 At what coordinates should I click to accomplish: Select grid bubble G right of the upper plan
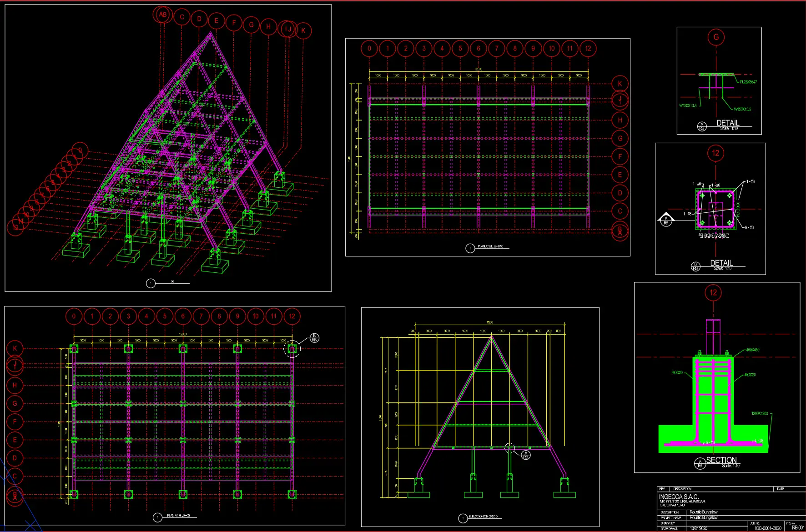point(620,138)
